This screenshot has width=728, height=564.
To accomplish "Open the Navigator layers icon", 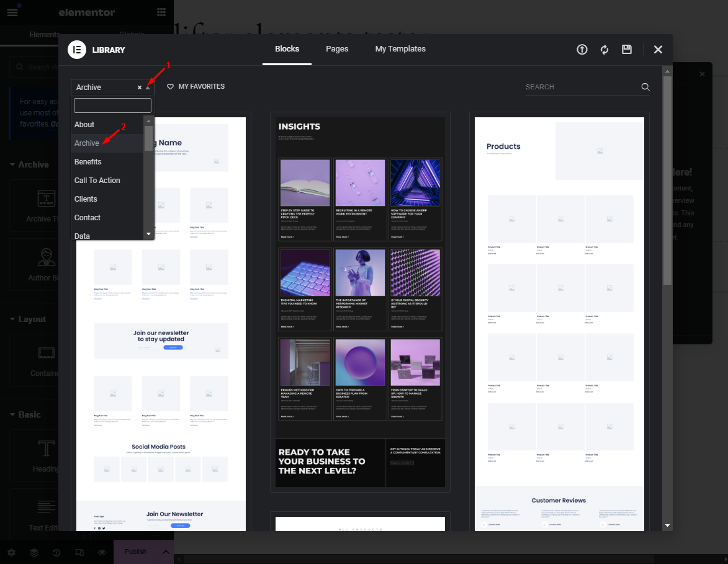I will 34,552.
